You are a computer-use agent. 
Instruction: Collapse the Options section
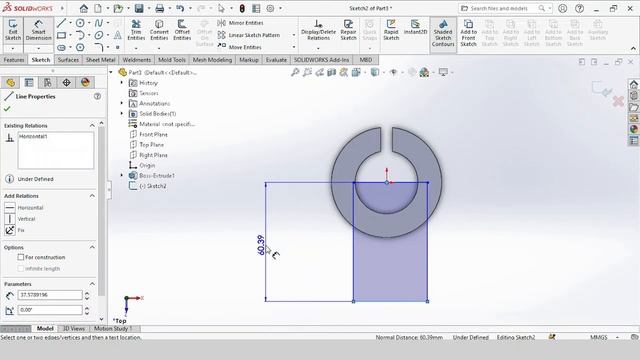[92, 247]
